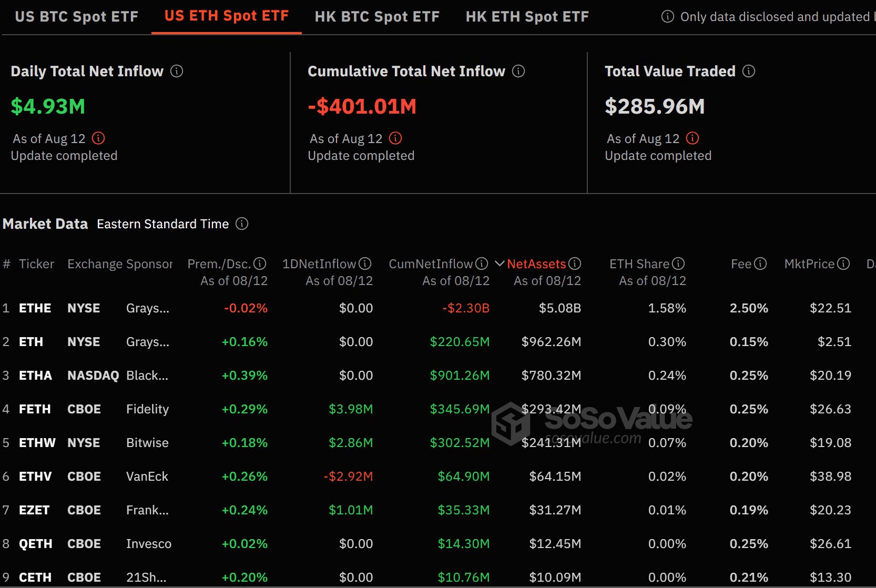This screenshot has width=876, height=588.
Task: Click ETHE cumulative inflow -$2.30B cell
Action: click(466, 308)
